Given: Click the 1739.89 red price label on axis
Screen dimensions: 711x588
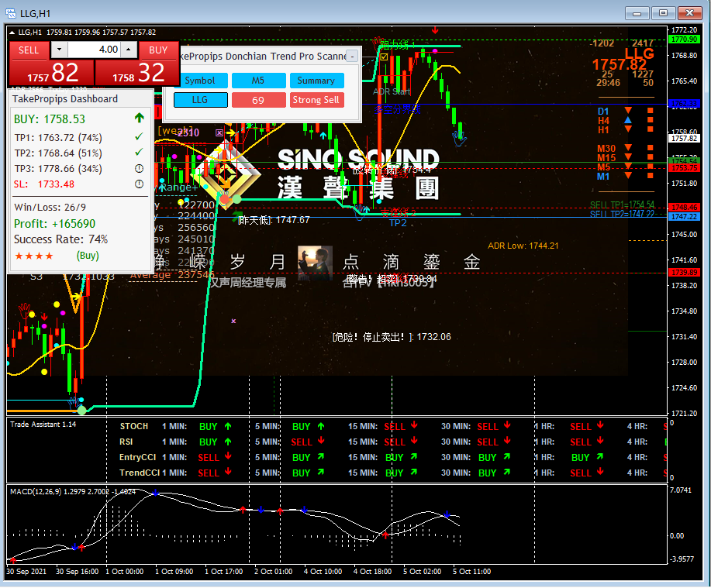Looking at the screenshot, I should (685, 272).
